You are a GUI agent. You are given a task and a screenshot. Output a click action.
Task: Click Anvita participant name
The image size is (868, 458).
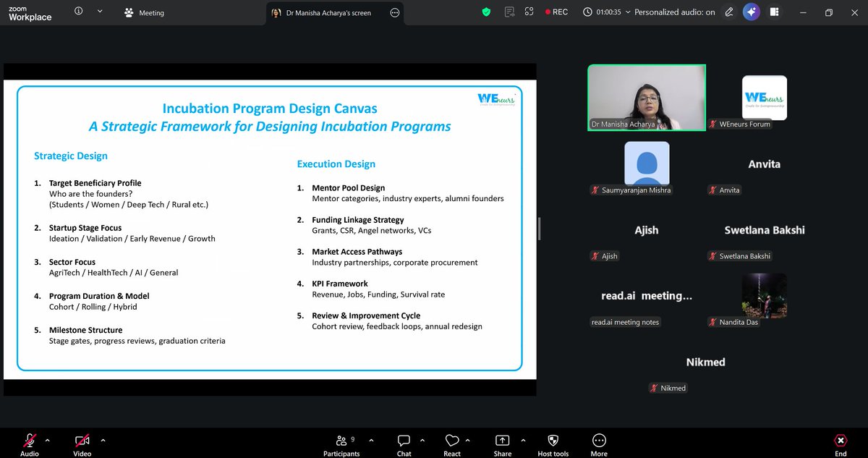point(765,164)
